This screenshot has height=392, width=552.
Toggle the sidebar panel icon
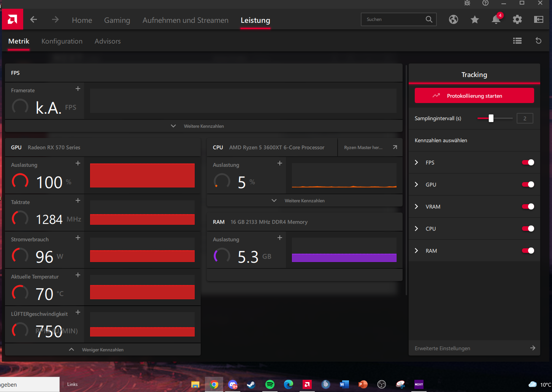point(539,19)
